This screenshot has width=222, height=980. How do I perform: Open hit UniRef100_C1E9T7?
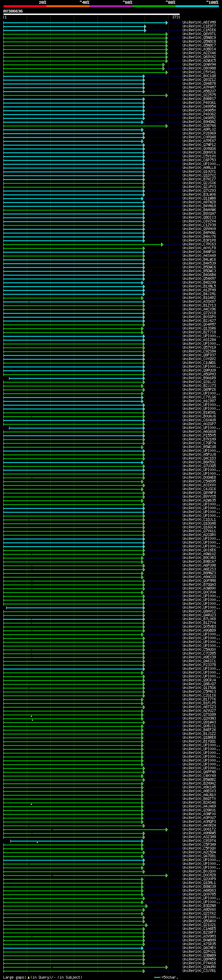[199, 26]
